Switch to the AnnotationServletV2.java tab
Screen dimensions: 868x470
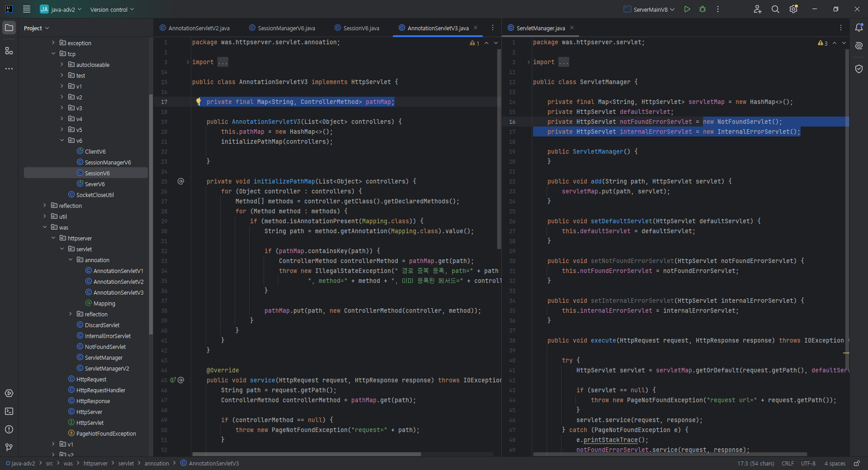pyautogui.click(x=195, y=28)
